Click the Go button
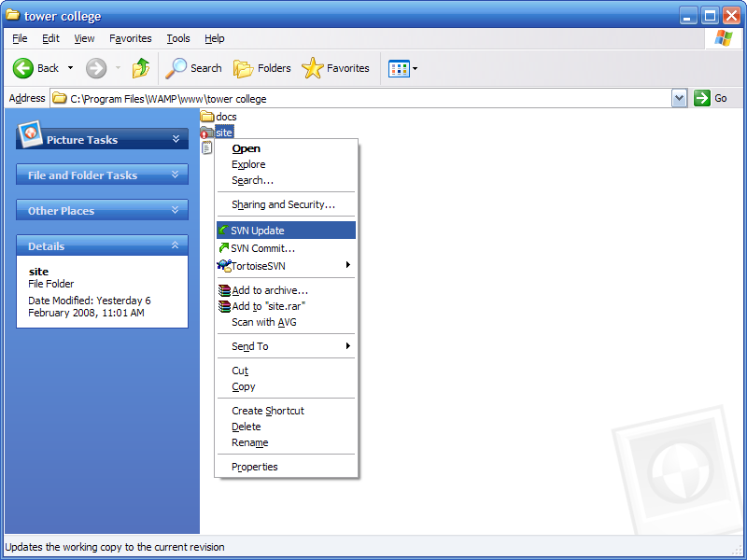Screen dimensions: 747x560 [x=711, y=99]
